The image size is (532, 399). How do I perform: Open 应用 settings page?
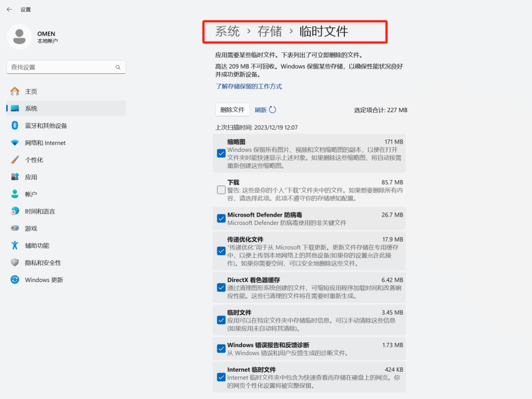click(x=66, y=177)
